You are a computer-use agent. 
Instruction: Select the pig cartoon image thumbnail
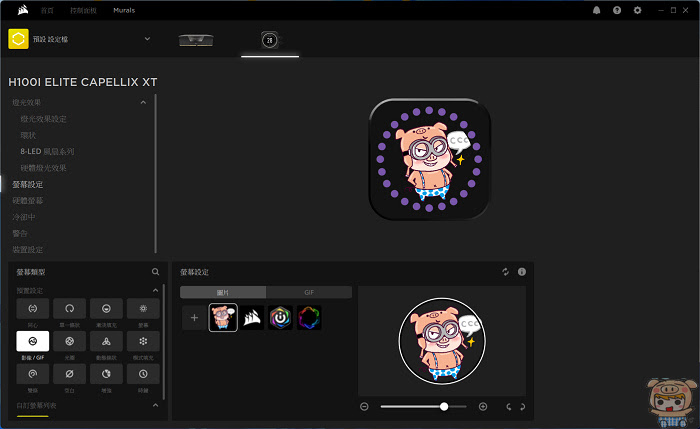[x=223, y=318]
